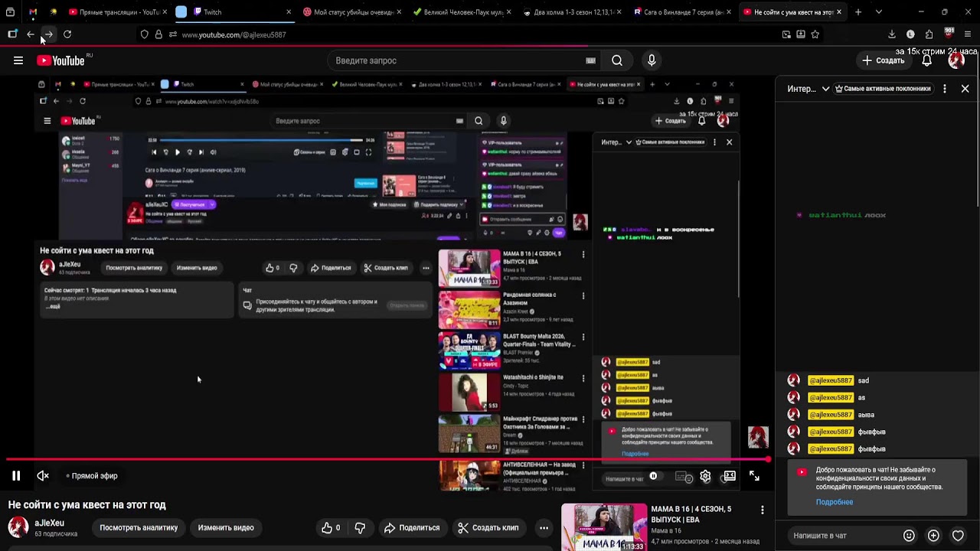Open the YouTube guide hamburger menu

pyautogui.click(x=18, y=60)
